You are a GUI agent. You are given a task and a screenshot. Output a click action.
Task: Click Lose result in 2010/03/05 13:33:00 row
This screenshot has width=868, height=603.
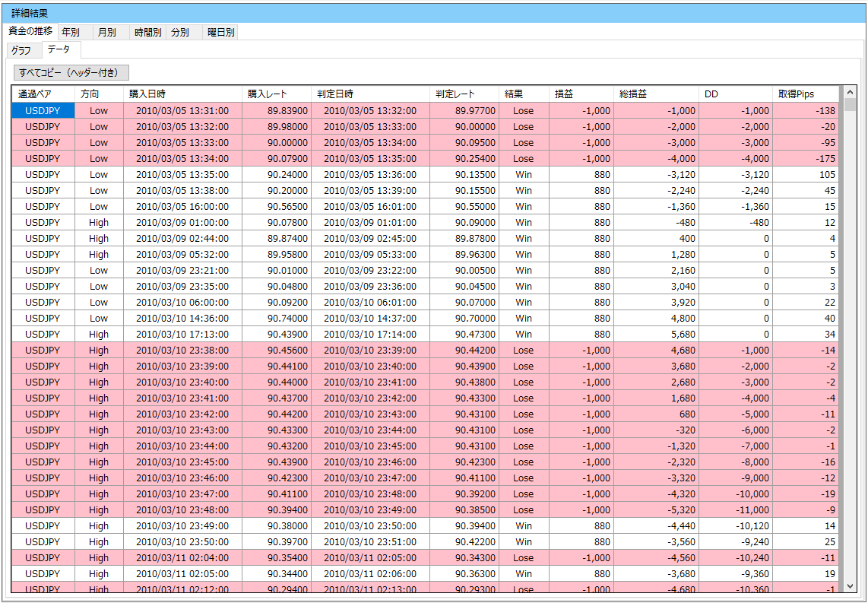point(524,143)
